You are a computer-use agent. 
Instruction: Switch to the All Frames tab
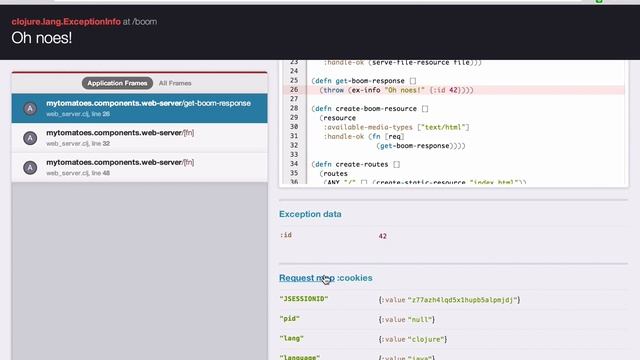(175, 83)
